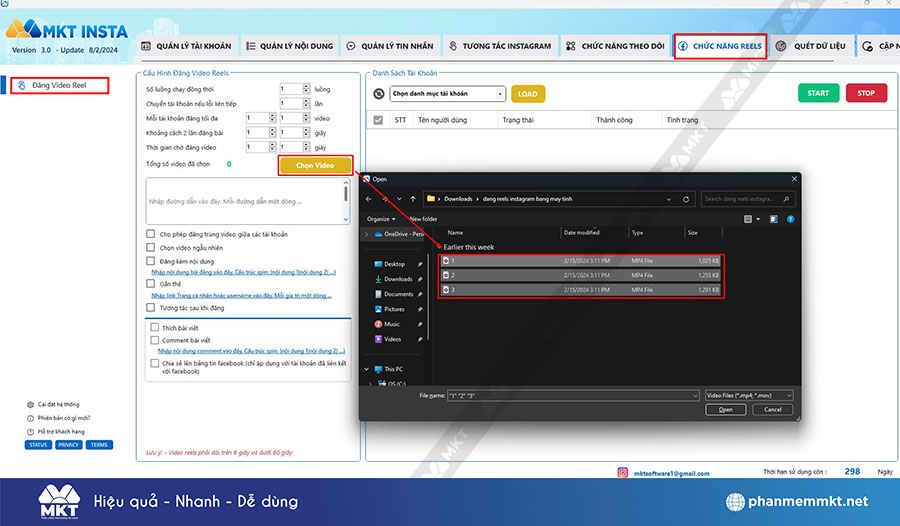Click the search magnifier icon in Open dialog

click(786, 199)
